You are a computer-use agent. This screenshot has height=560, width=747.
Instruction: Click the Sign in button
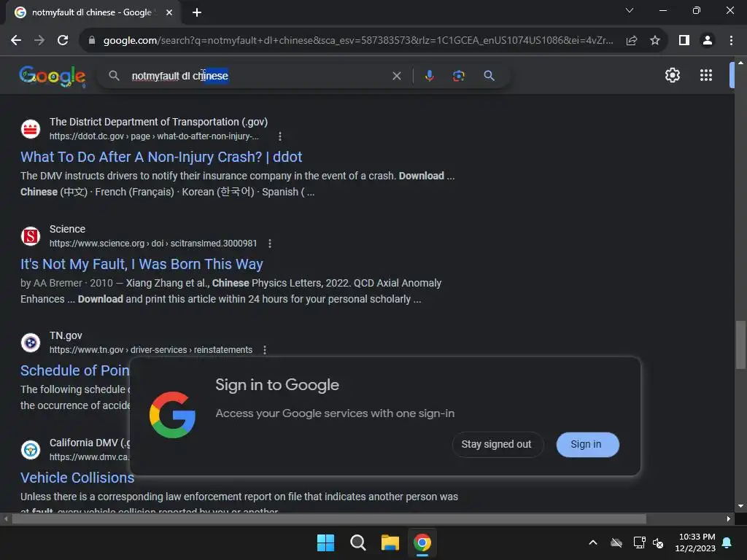coord(587,444)
